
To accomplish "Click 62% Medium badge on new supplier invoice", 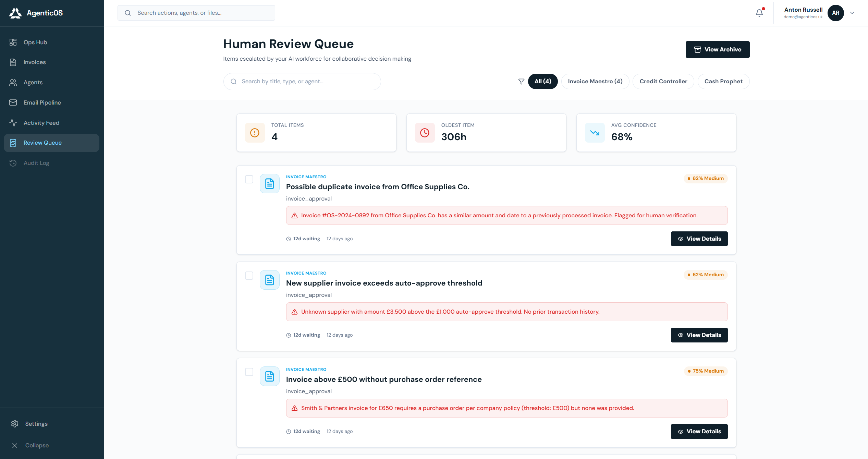I will pos(706,275).
